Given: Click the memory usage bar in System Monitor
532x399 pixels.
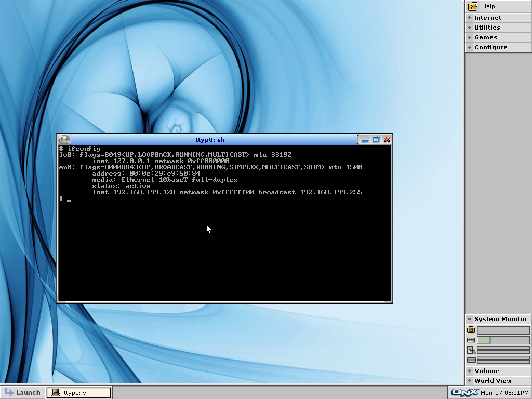Looking at the screenshot, I should click(x=503, y=340).
